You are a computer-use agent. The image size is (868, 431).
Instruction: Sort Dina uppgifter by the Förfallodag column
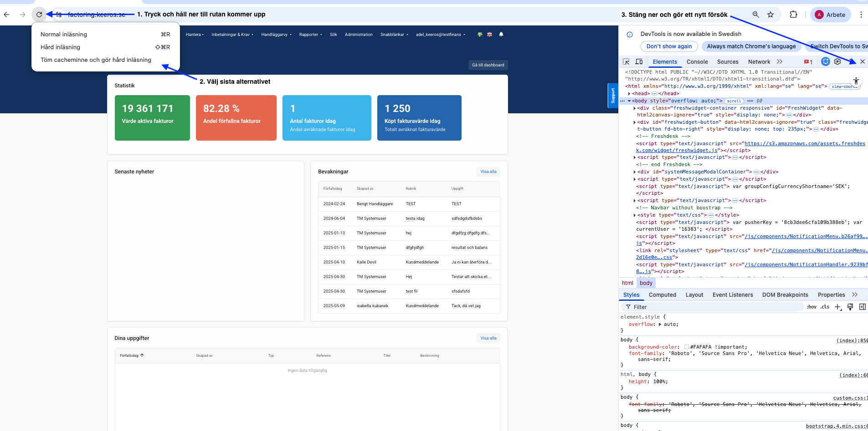(132, 355)
